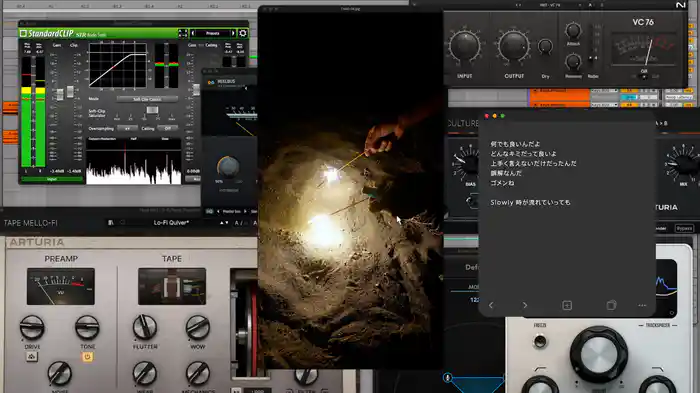Click StandardCLIP waveform history display
Viewport: 700px width, 393px height.
(x=133, y=163)
